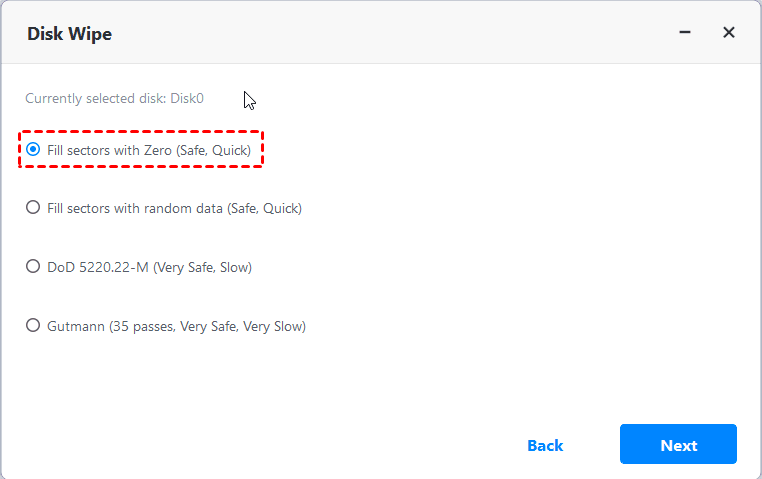
Task: Click the "Disk Wipe" window title
Action: (69, 34)
